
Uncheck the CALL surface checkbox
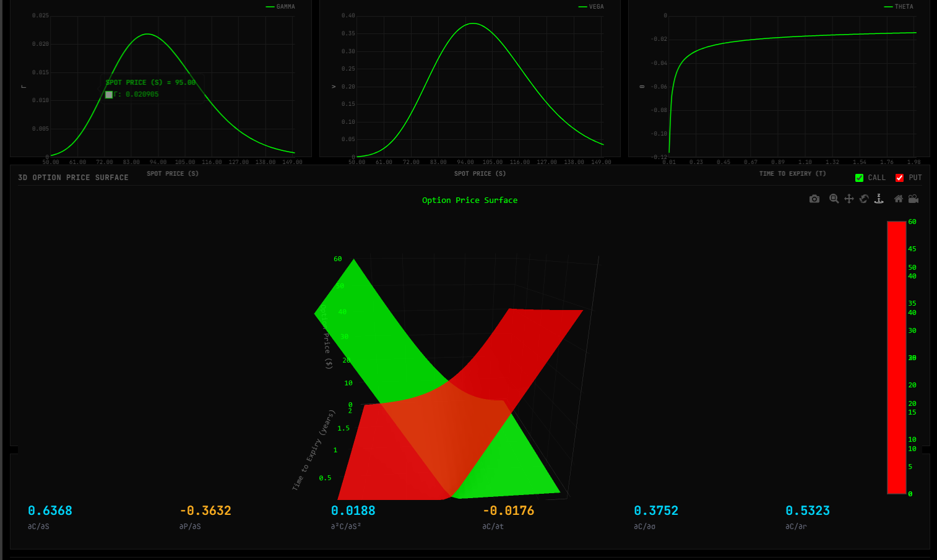[x=859, y=178]
